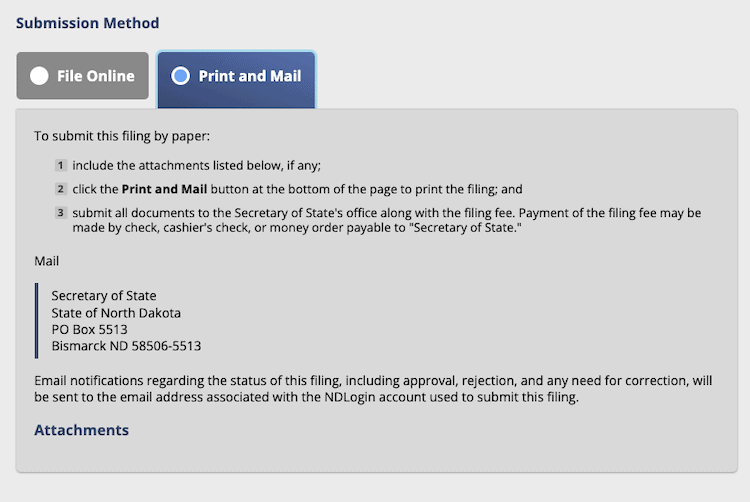Click the Attachments section heading
Screen dimensions: 750x502
(82, 430)
